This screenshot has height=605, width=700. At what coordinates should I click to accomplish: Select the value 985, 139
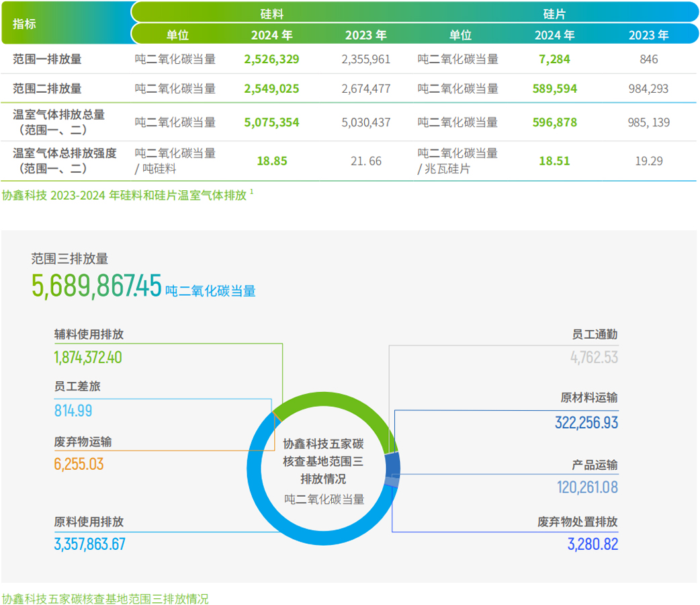tap(649, 122)
